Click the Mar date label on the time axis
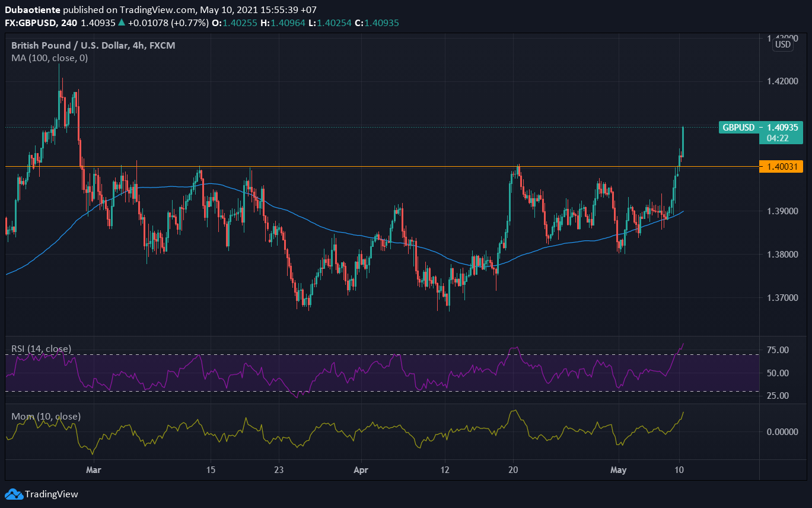The height and width of the screenshot is (508, 812). [94, 469]
